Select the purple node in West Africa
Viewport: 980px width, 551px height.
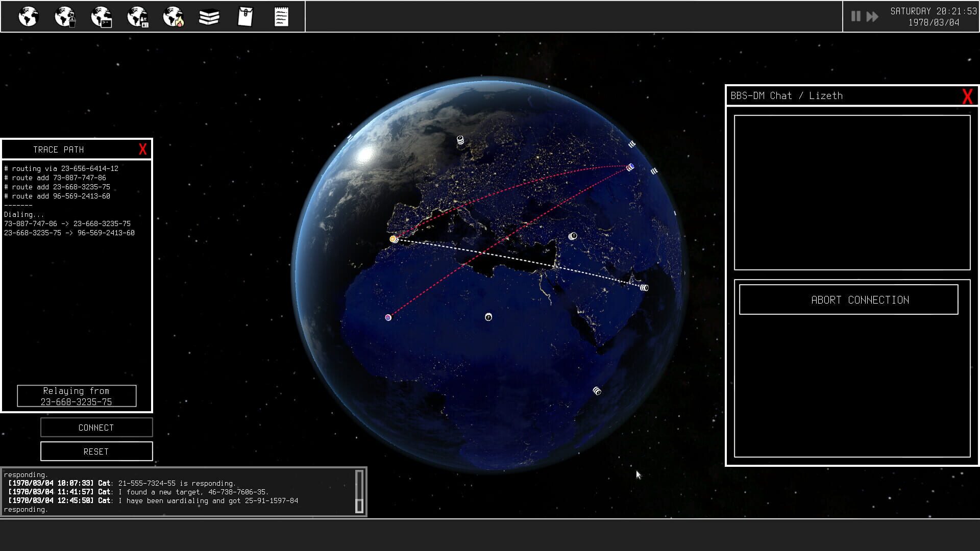pyautogui.click(x=388, y=317)
